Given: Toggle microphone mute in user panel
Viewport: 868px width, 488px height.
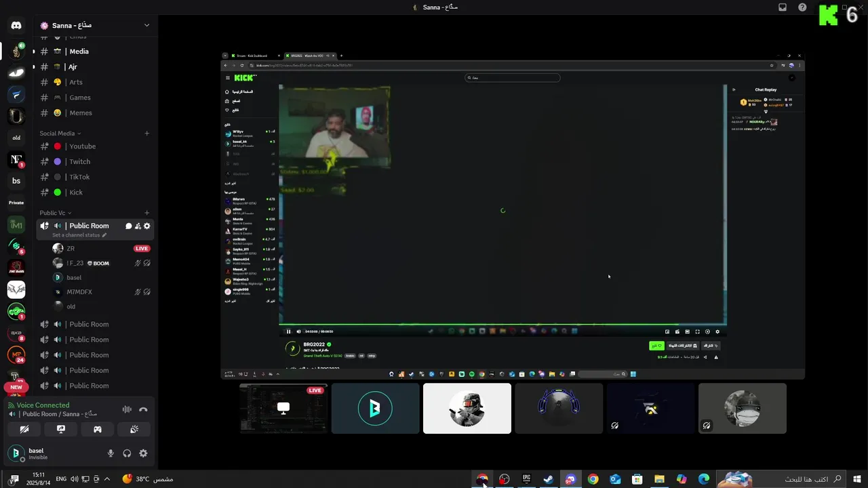Looking at the screenshot, I should [111, 453].
